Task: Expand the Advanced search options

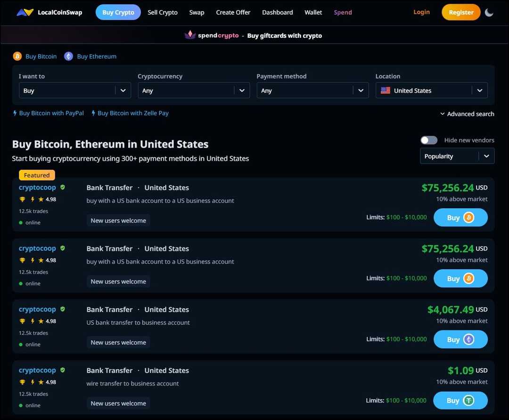Action: (x=467, y=113)
